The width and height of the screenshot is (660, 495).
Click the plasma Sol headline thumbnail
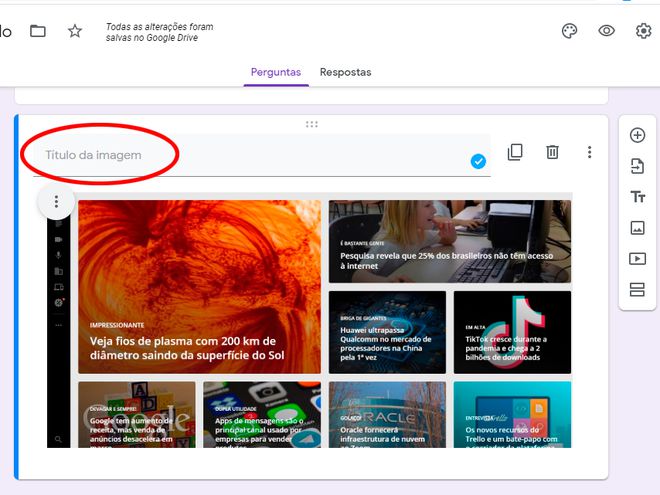pyautogui.click(x=200, y=287)
